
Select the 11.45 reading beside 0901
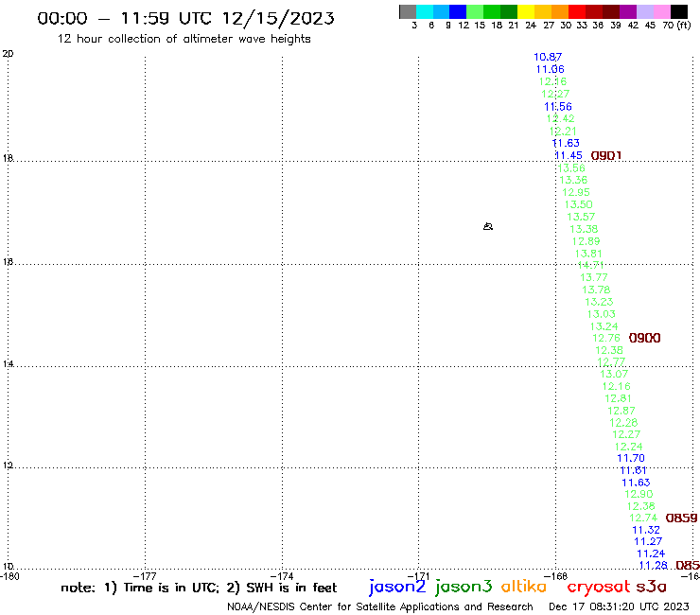(569, 155)
